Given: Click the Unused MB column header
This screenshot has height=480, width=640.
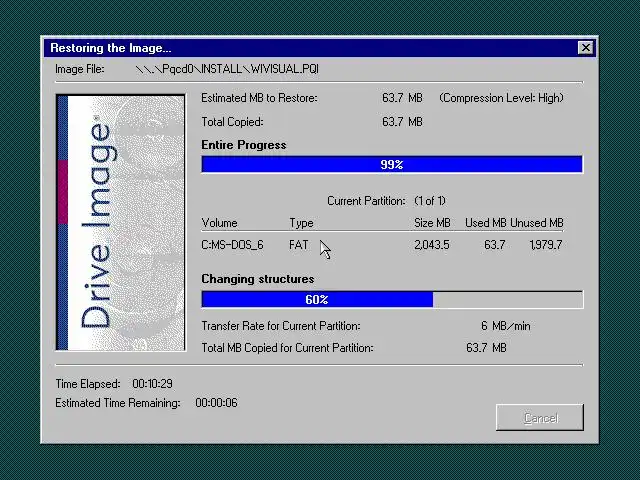Looking at the screenshot, I should point(537,223).
